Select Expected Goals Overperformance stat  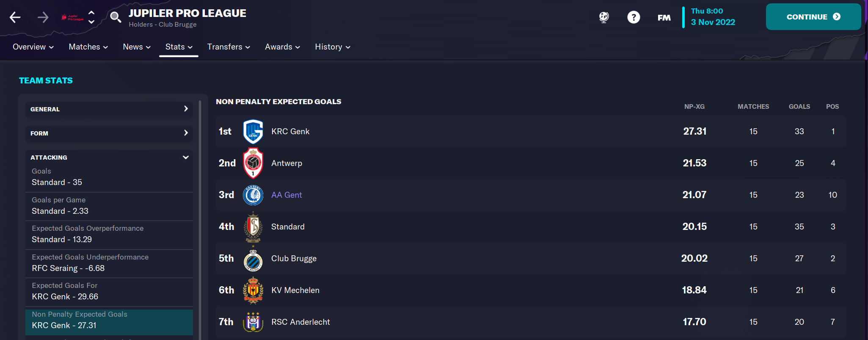[x=109, y=234]
